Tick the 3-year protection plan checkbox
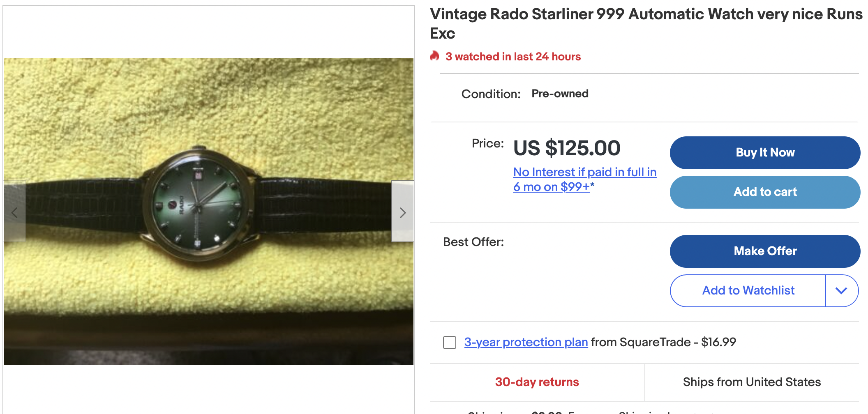868x414 pixels. tap(450, 342)
